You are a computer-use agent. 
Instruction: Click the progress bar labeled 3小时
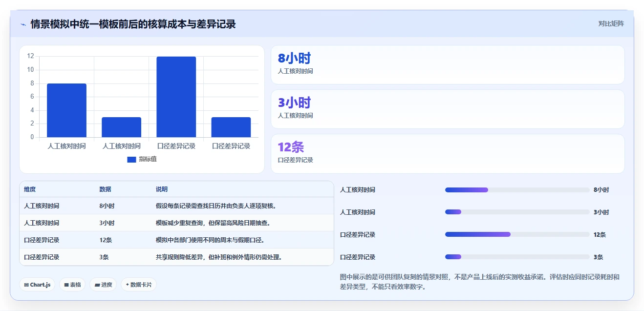coord(517,212)
